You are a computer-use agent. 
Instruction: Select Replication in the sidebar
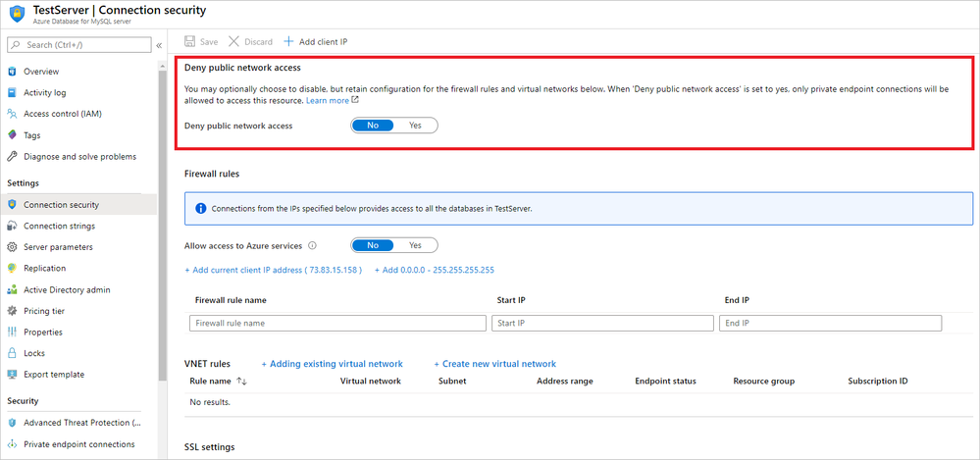pos(44,268)
